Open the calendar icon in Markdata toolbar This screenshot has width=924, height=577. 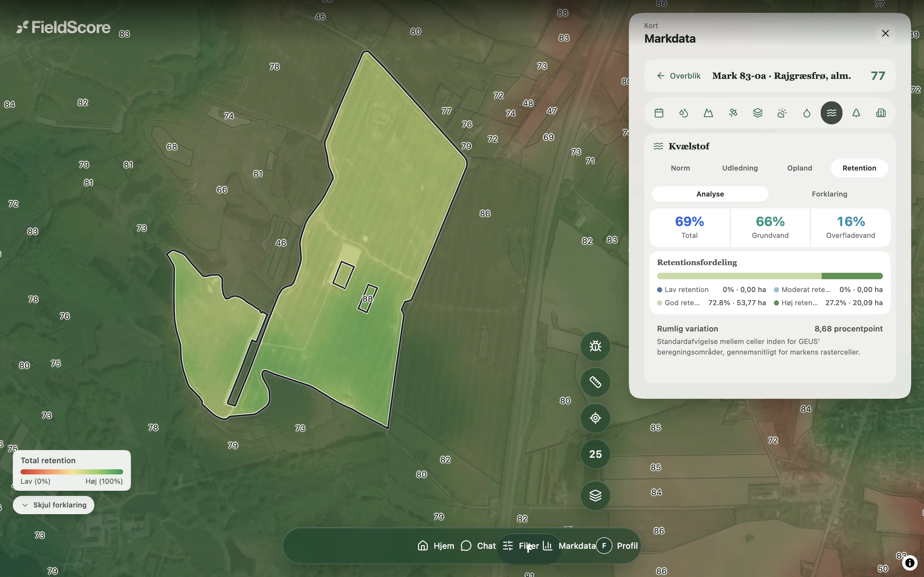[659, 113]
